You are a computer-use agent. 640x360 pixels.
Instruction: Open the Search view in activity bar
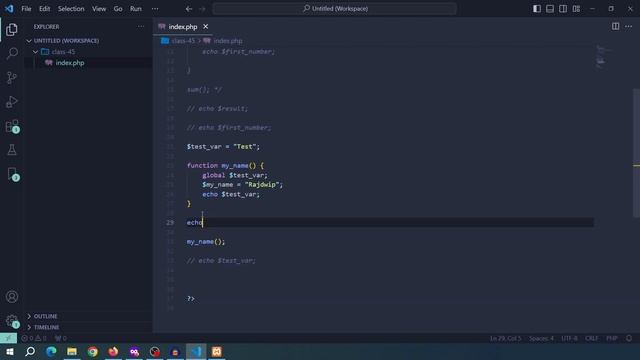pyautogui.click(x=12, y=53)
